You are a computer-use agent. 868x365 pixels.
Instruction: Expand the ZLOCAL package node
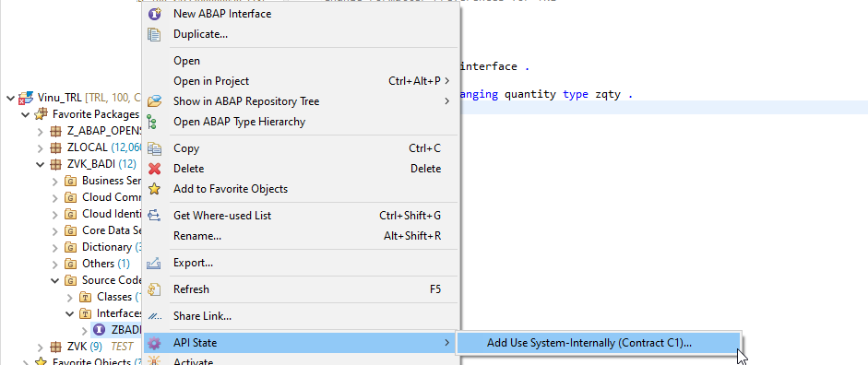(40, 148)
